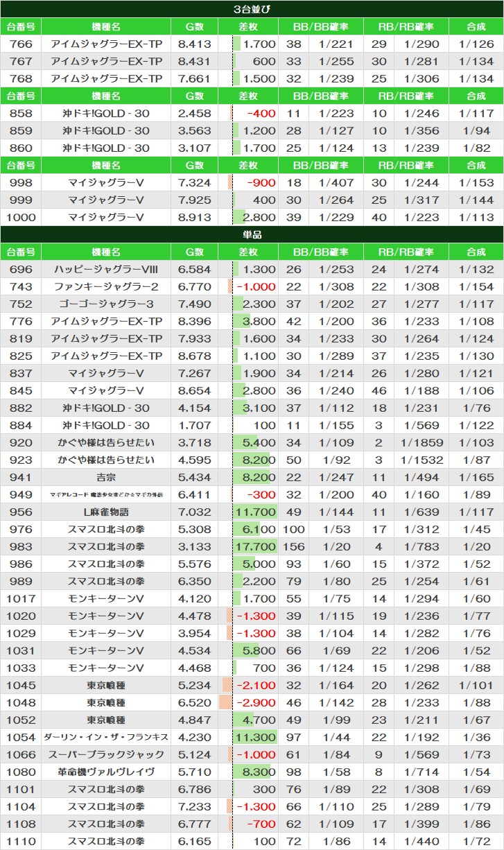This screenshot has height=850, width=504.
Task: Click スーパーブラックジャック machine name
Action: click(x=106, y=754)
